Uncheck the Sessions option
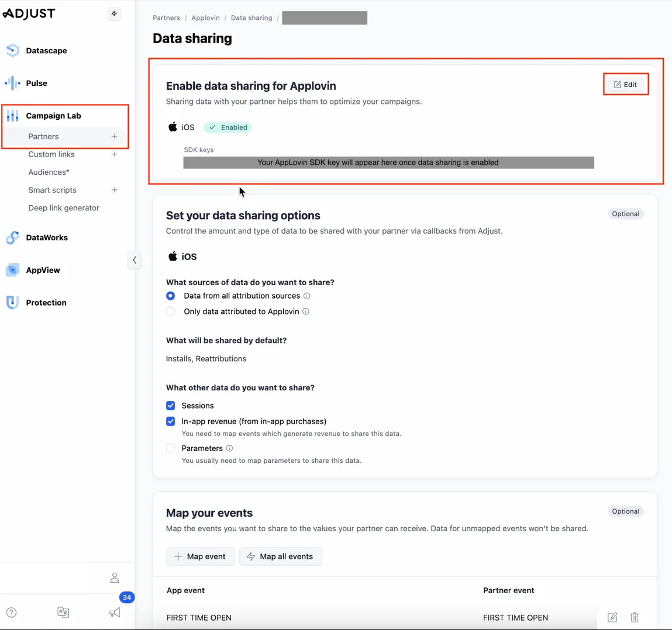The image size is (672, 630). (170, 405)
